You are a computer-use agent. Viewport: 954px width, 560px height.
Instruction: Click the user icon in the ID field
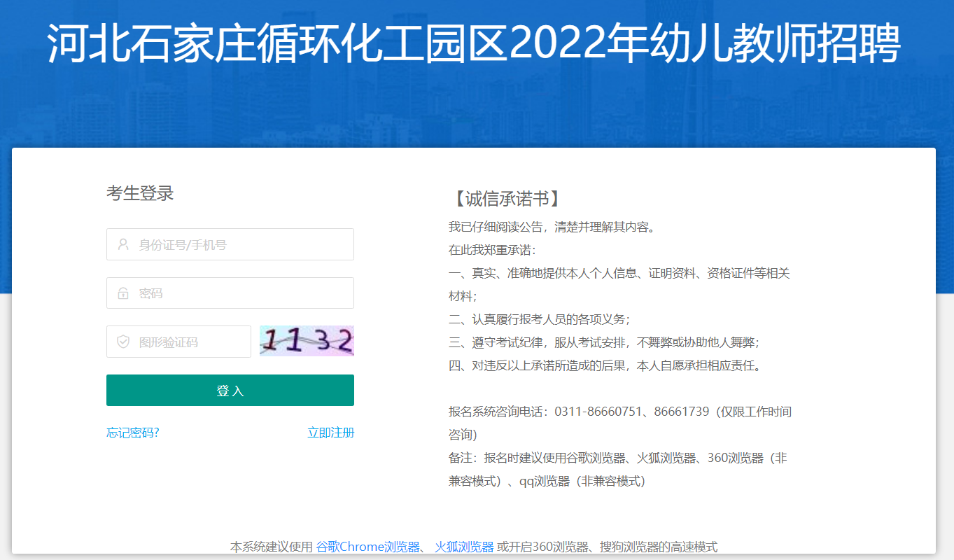(123, 245)
